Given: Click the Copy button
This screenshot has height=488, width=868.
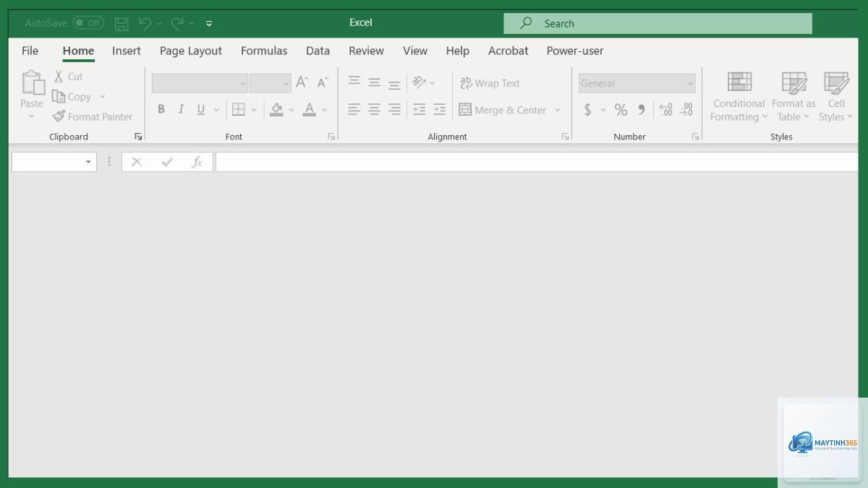Looking at the screenshot, I should (x=72, y=96).
